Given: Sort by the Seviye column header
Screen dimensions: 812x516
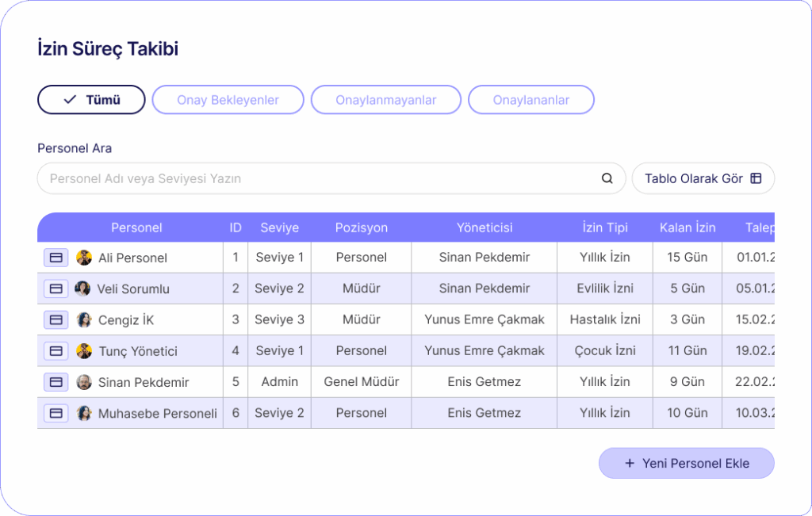Looking at the screenshot, I should [279, 227].
